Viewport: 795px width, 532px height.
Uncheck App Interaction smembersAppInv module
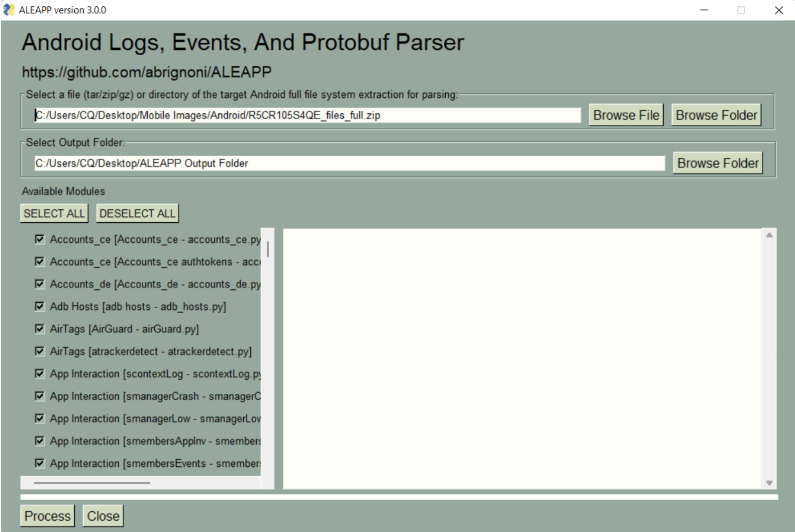pos(40,441)
